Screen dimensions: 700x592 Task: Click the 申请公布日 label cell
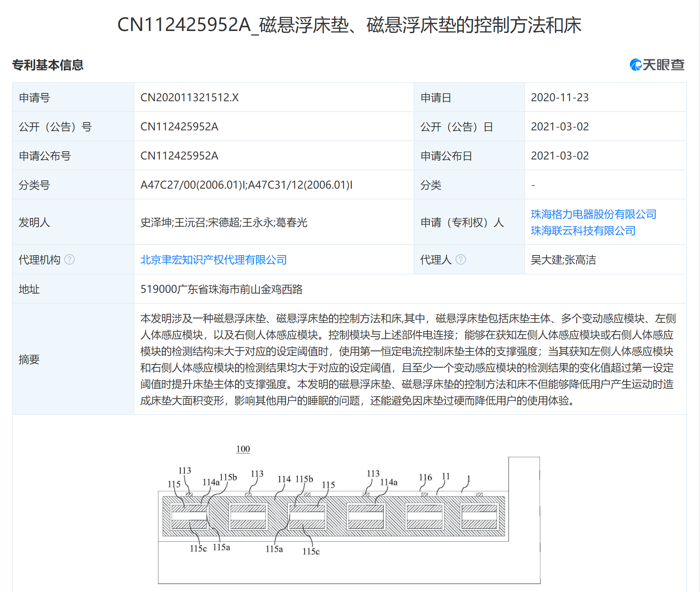469,156
